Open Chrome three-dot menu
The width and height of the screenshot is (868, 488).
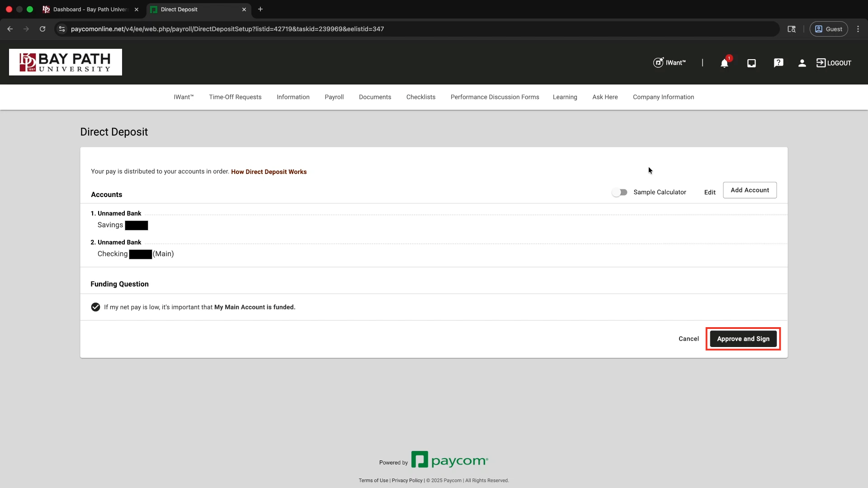[x=858, y=29]
